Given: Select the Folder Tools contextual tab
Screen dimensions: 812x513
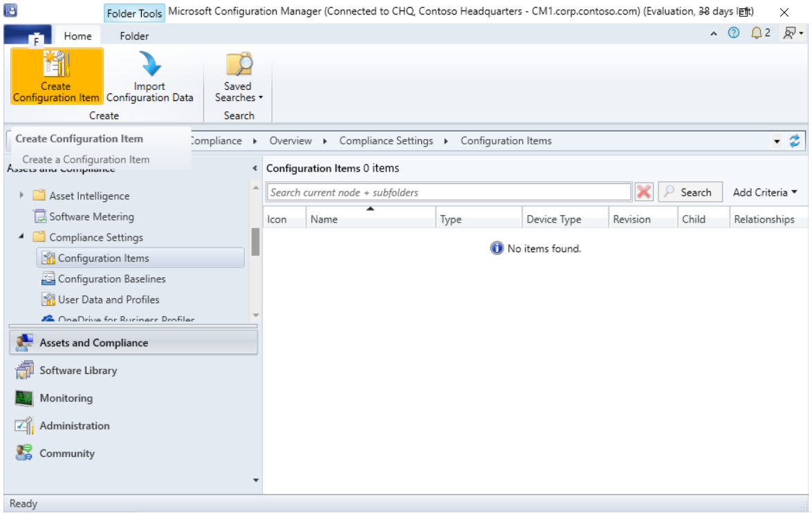Looking at the screenshot, I should click(134, 13).
